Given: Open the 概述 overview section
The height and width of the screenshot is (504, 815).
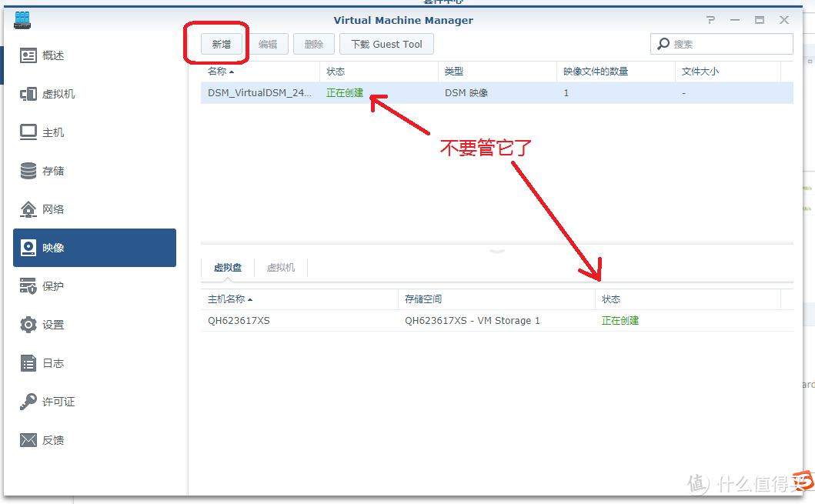Looking at the screenshot, I should [x=94, y=55].
